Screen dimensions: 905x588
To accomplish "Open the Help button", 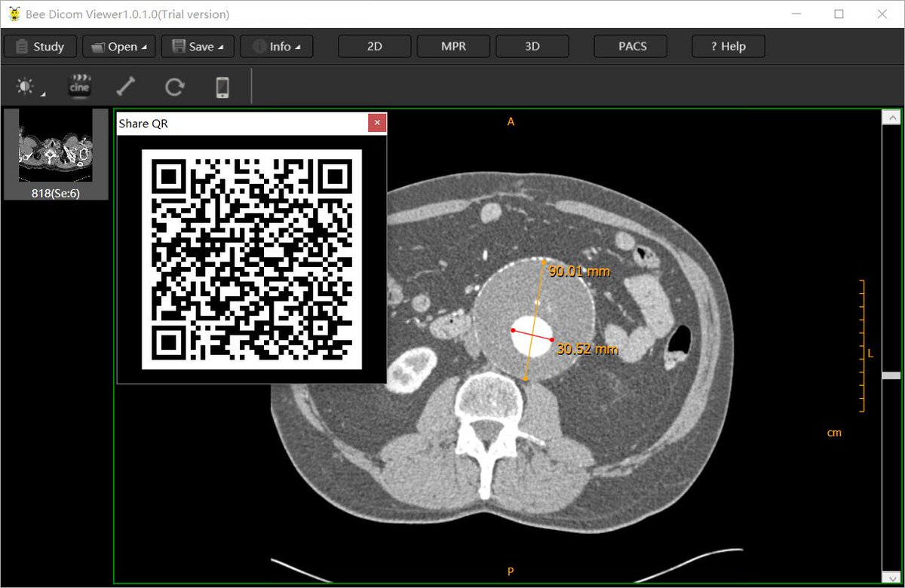I will tap(729, 47).
